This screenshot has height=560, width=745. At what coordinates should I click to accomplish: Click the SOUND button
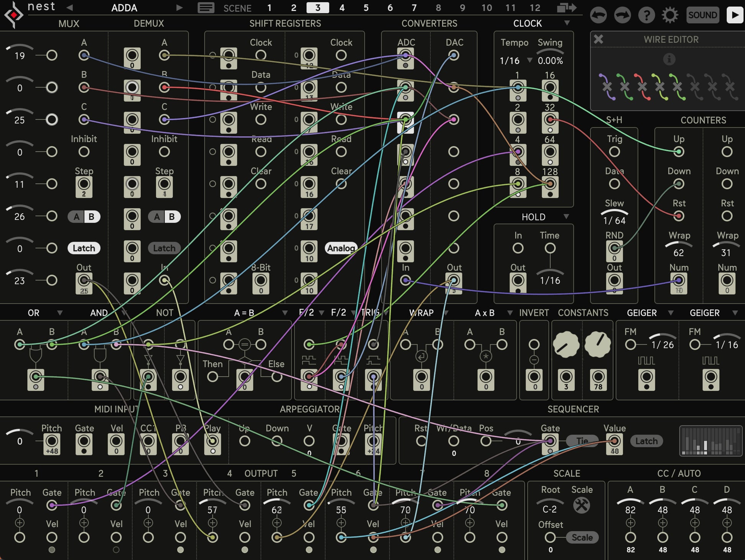(703, 15)
